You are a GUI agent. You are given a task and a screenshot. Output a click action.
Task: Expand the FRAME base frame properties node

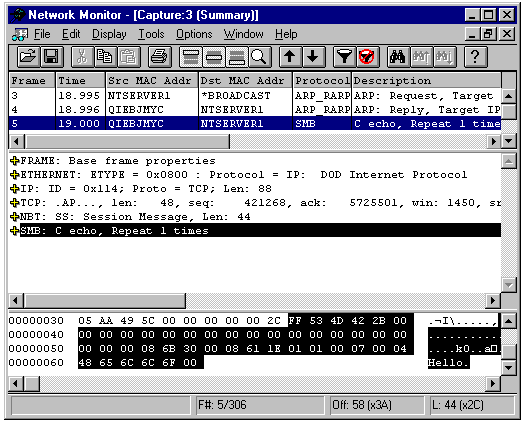(14, 161)
